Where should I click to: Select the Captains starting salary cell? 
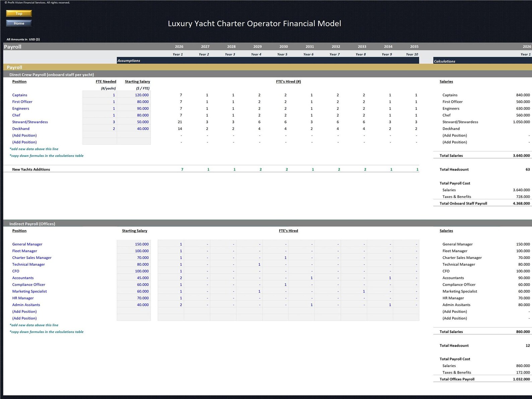click(134, 95)
